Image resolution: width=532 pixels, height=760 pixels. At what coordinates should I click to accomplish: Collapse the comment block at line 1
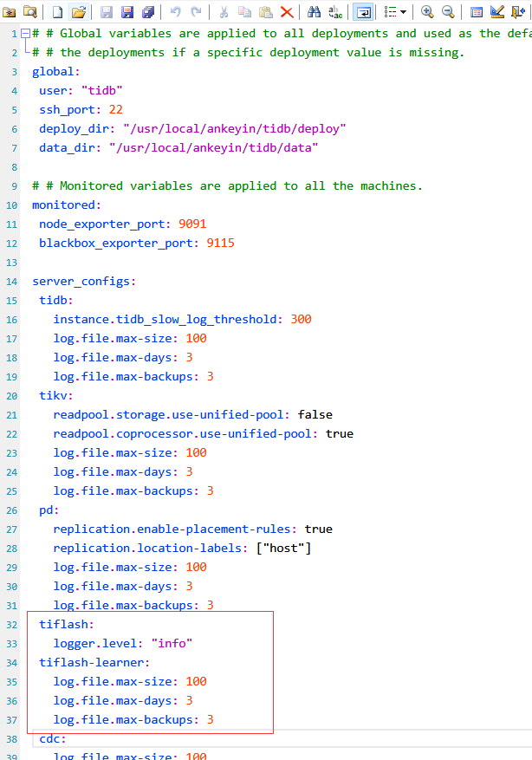25,34
